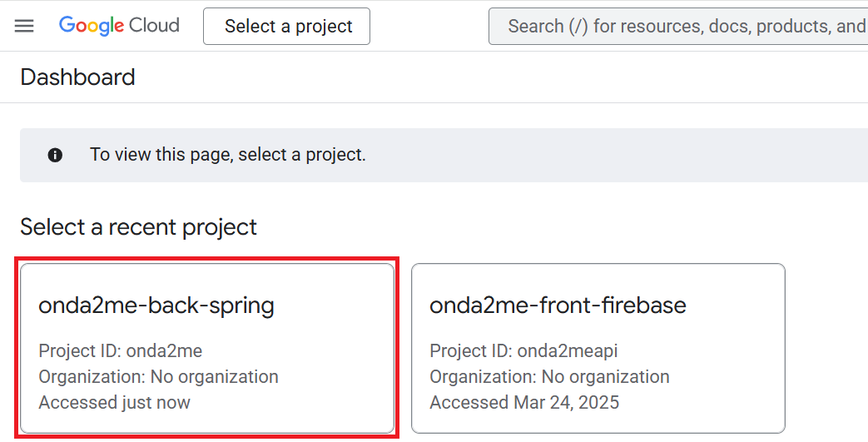The image size is (868, 442).
Task: Click the Cloud word in the logo
Action: point(155,26)
